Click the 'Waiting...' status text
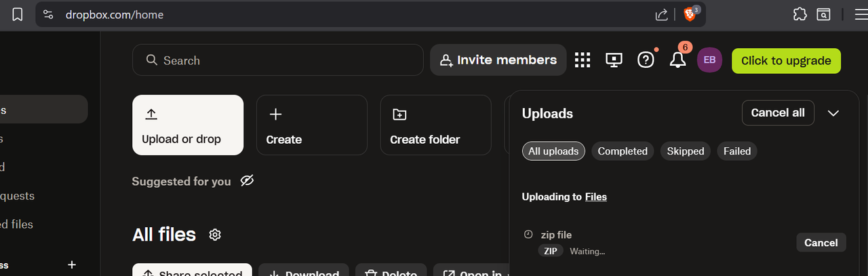The width and height of the screenshot is (868, 276). point(587,252)
